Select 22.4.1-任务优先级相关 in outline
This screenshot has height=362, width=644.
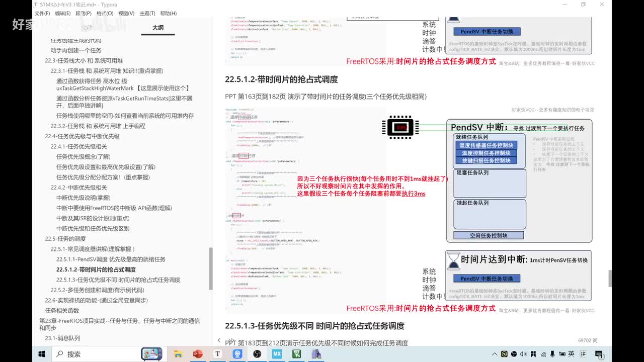(78, 146)
